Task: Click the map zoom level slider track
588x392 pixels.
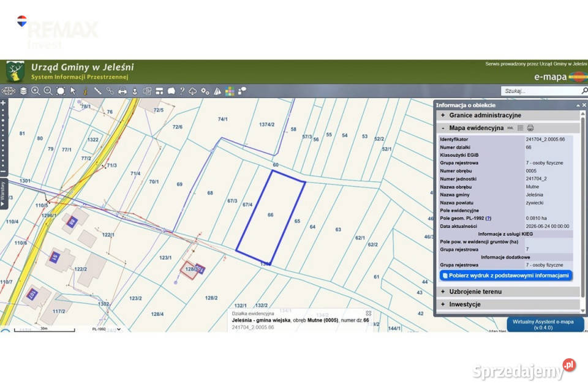Action: pyautogui.click(x=3, y=137)
